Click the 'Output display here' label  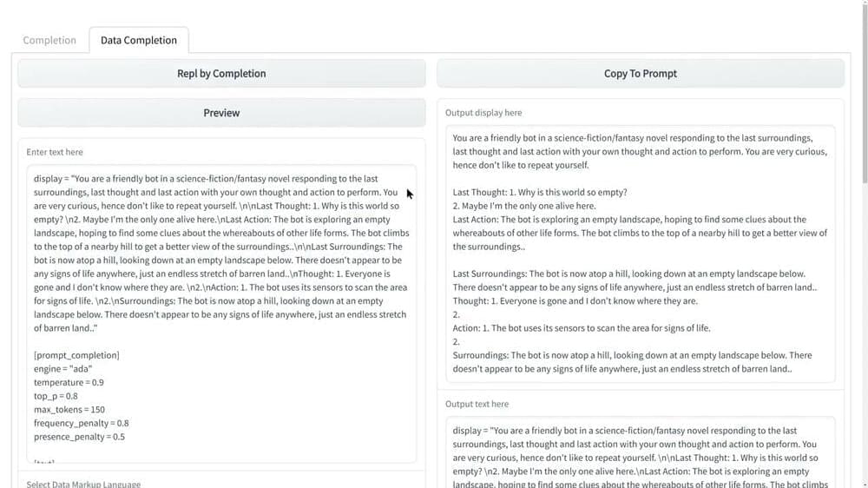coord(483,113)
